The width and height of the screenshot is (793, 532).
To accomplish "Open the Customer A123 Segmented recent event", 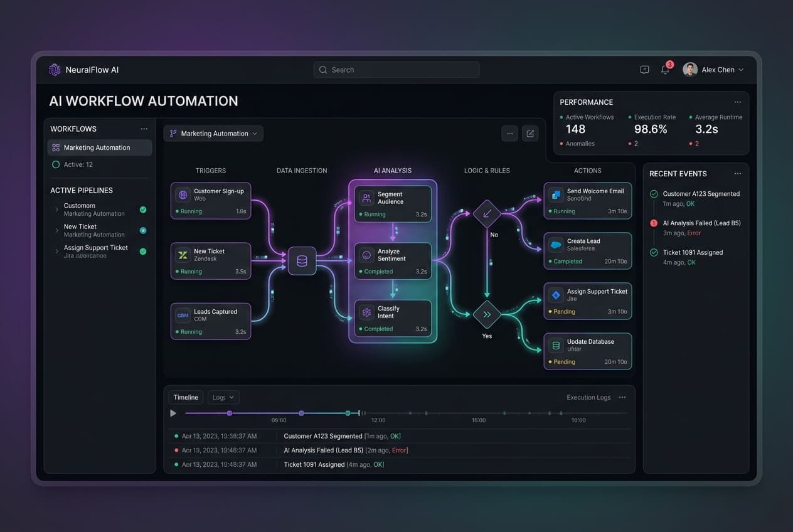I will tap(695, 198).
